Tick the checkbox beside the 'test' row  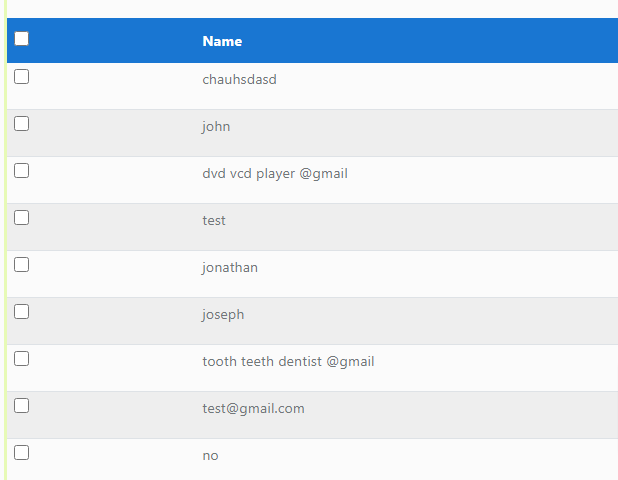click(22, 218)
